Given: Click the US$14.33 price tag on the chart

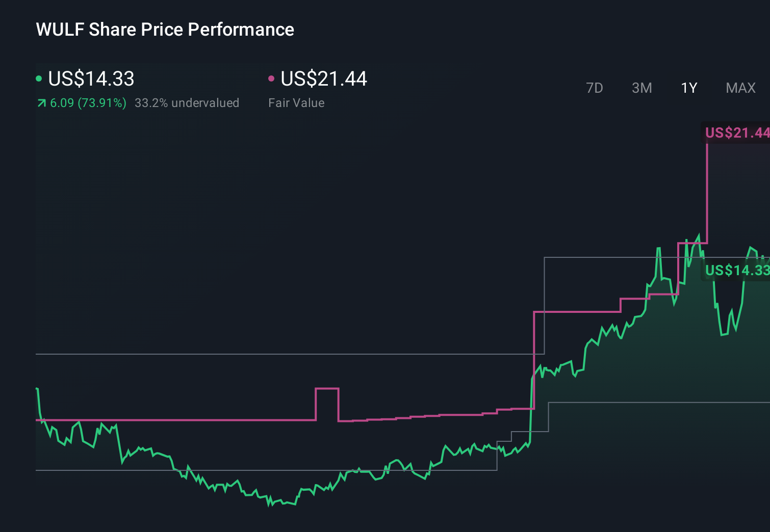Looking at the screenshot, I should 737,271.
